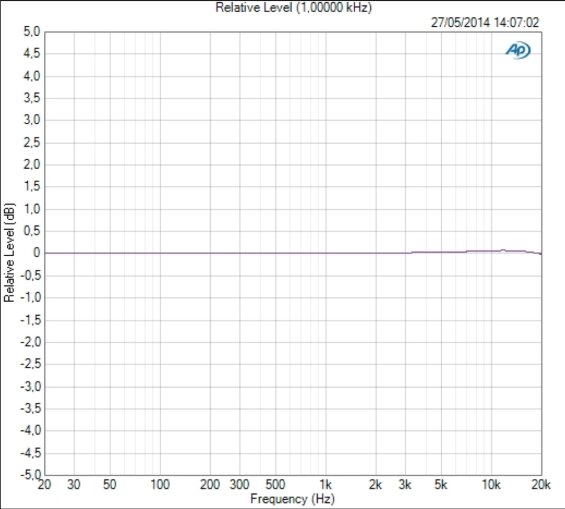
Task: Click the 500 tick label on frequency axis
Action: (275, 485)
